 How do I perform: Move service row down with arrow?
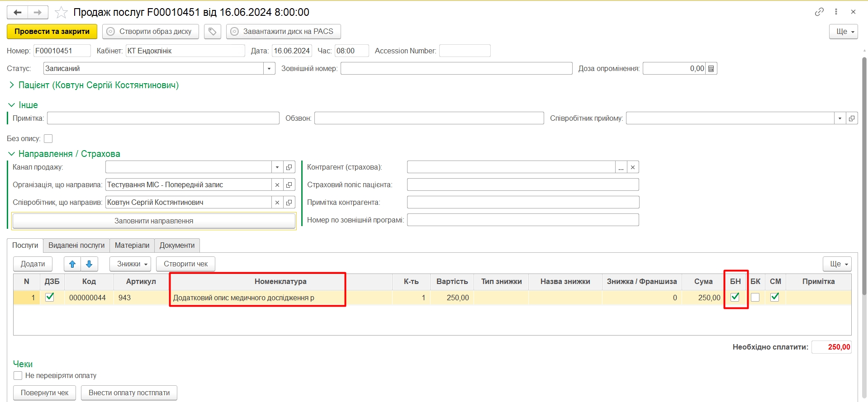(89, 264)
